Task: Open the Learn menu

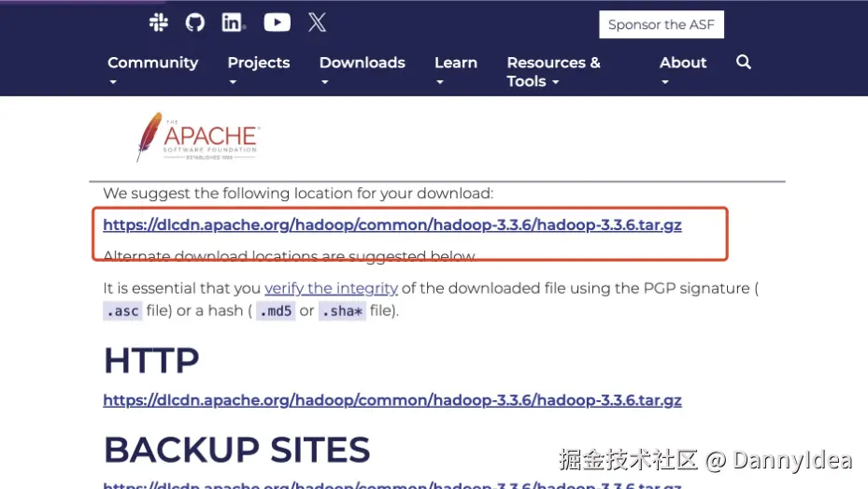Action: coord(456,63)
